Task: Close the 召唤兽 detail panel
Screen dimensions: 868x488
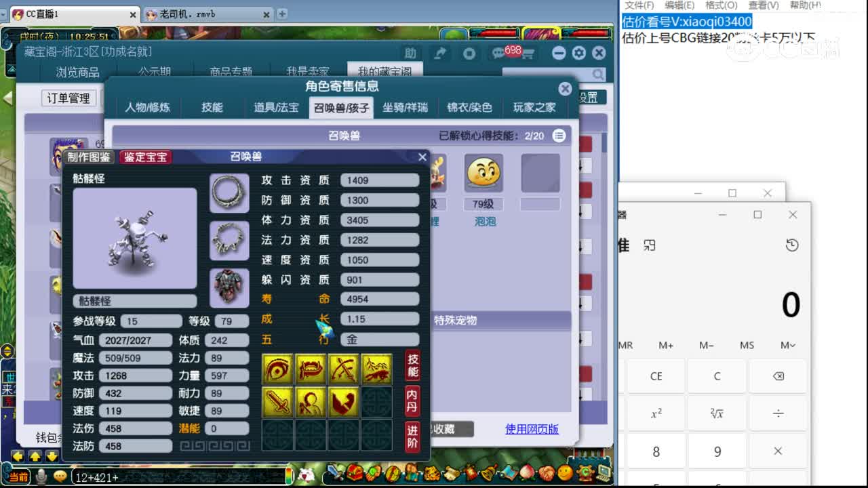Action: [422, 157]
